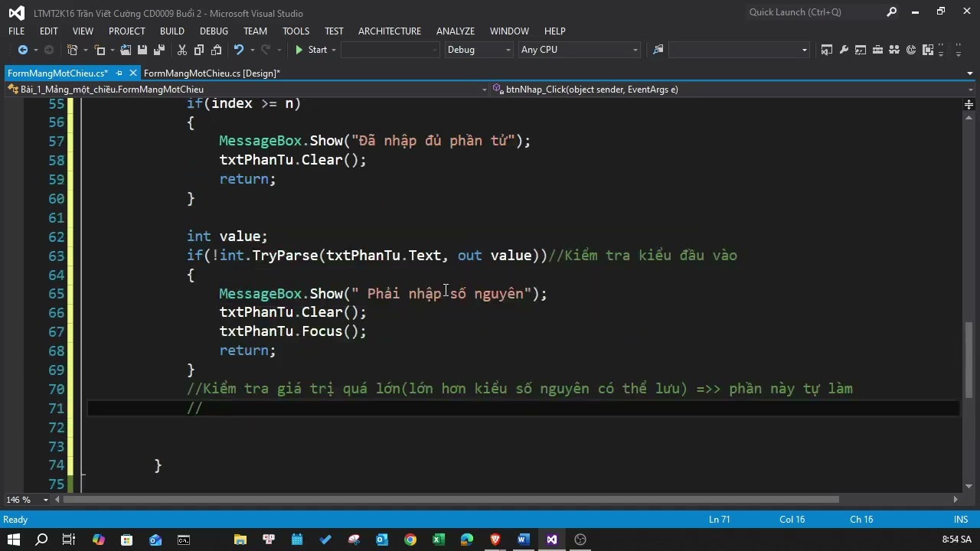Click the Navigate Backward arrow icon

pos(23,50)
